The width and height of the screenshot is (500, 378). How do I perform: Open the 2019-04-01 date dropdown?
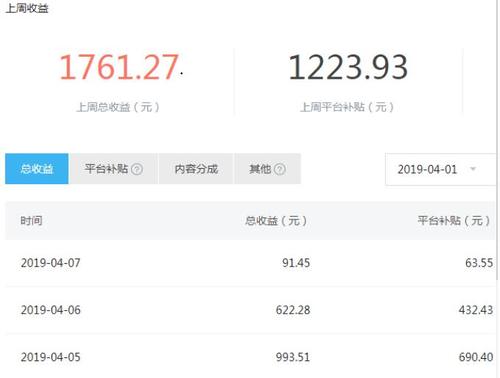[x=440, y=169]
